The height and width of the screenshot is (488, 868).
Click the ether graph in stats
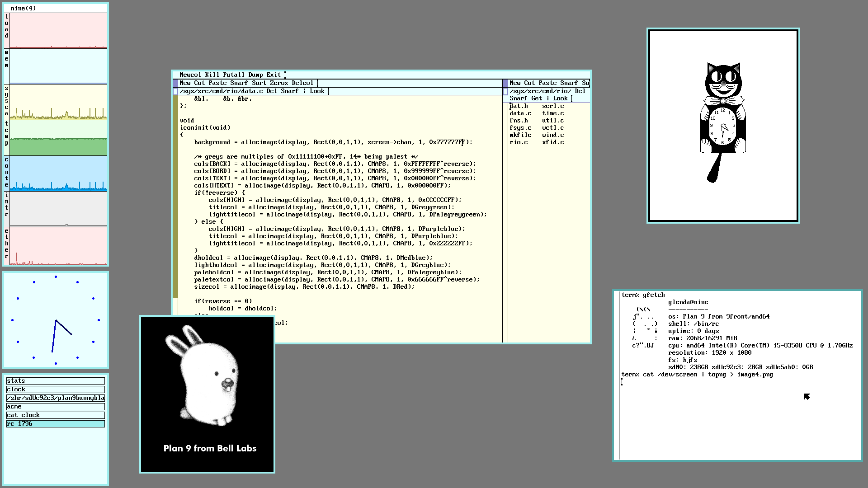point(58,246)
